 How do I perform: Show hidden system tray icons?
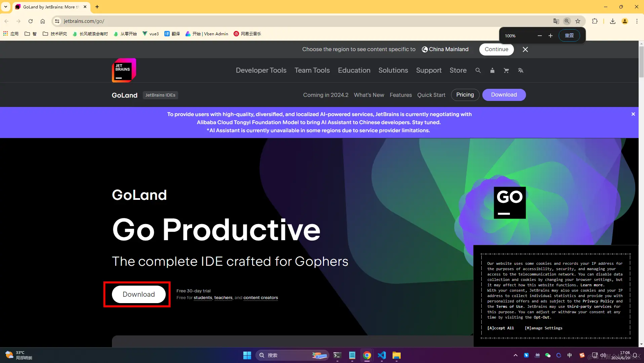(515, 355)
